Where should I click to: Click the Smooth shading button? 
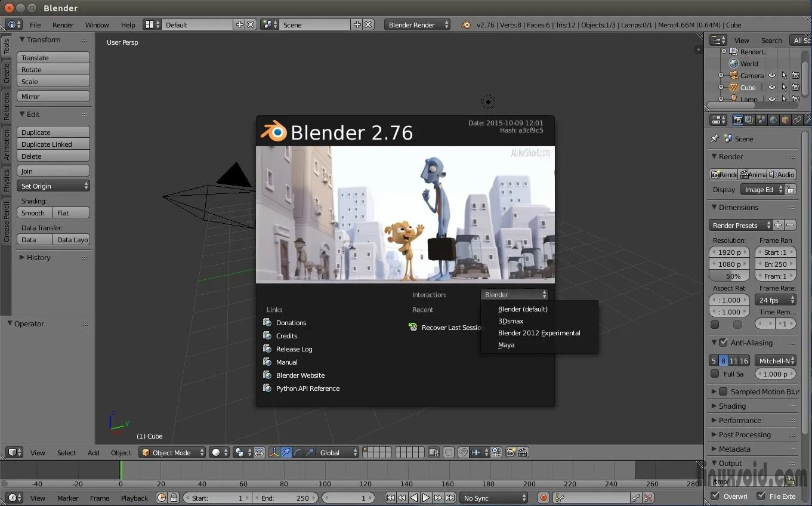[35, 212]
